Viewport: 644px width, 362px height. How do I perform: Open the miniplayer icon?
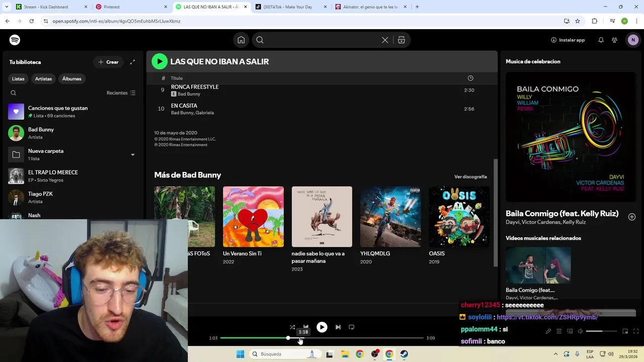click(x=625, y=331)
